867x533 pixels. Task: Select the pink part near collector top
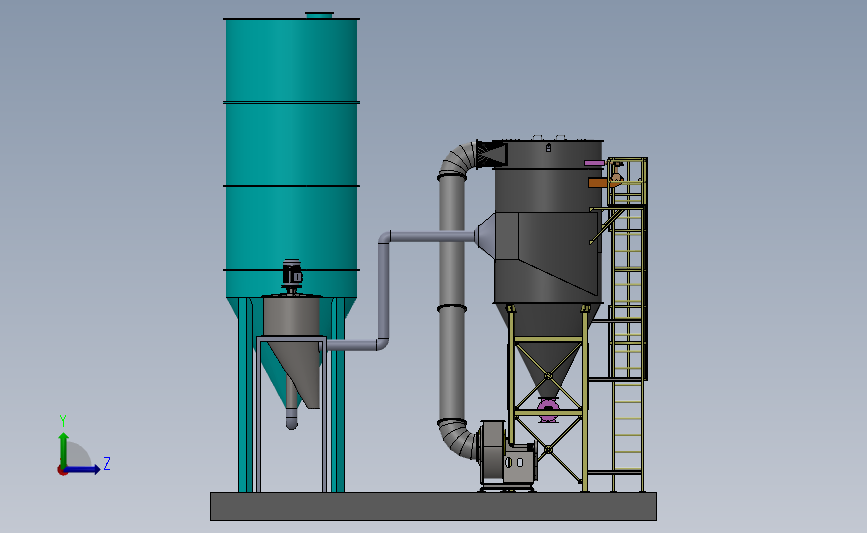tap(594, 163)
